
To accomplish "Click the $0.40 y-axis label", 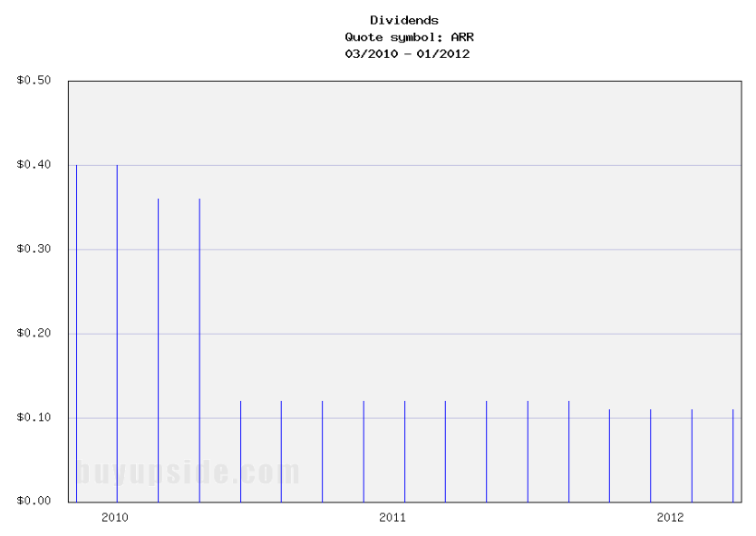I will pos(34,164).
